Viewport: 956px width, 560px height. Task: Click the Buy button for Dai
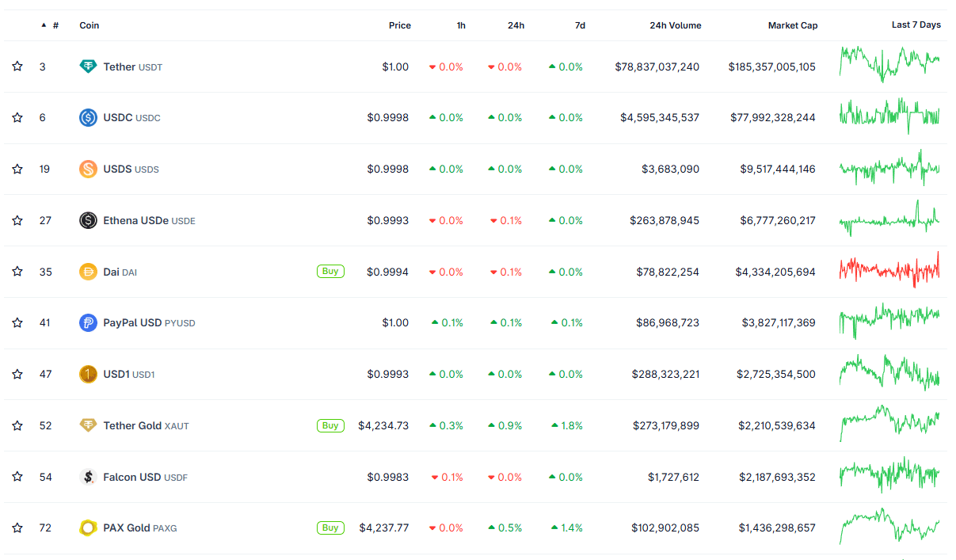(330, 271)
